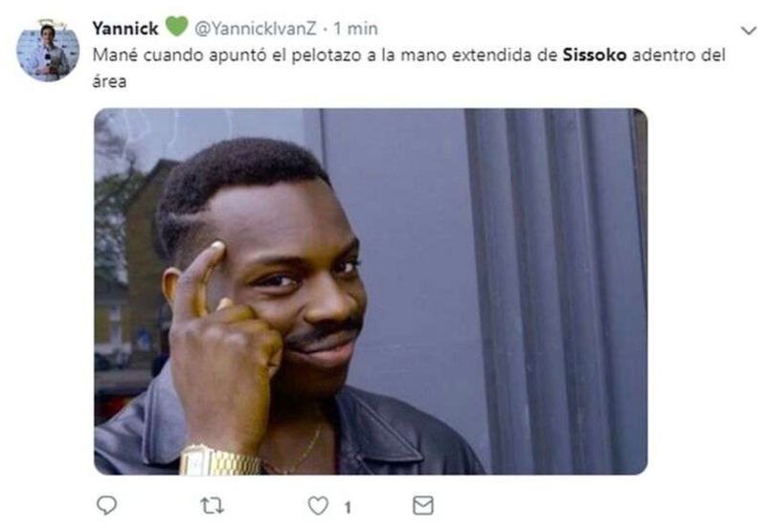Image resolution: width=766 pixels, height=532 pixels.
Task: Click the word 'área' on second line
Action: coord(109,81)
